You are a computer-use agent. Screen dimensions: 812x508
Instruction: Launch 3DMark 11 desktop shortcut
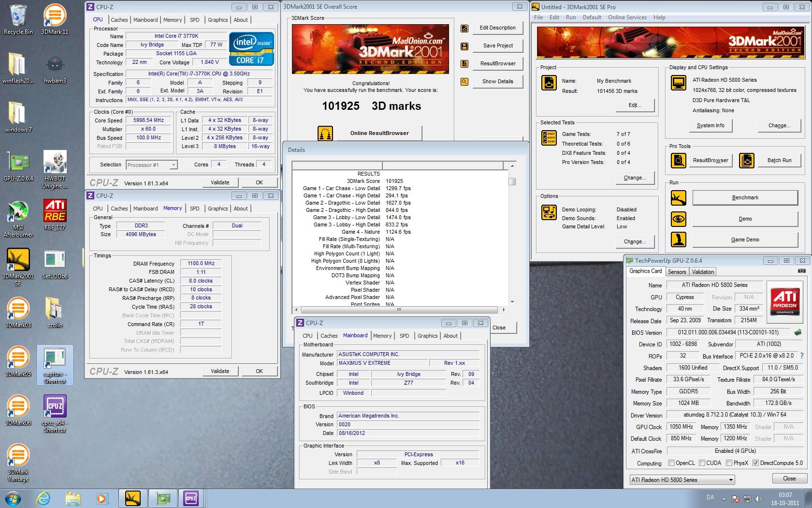pyautogui.click(x=55, y=19)
